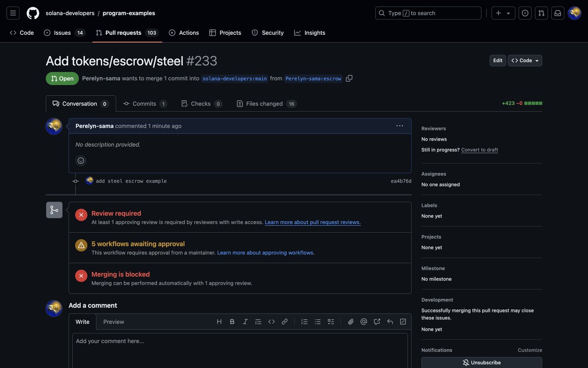Open the hamburger navigation menu
The width and height of the screenshot is (588, 368).
(13, 13)
